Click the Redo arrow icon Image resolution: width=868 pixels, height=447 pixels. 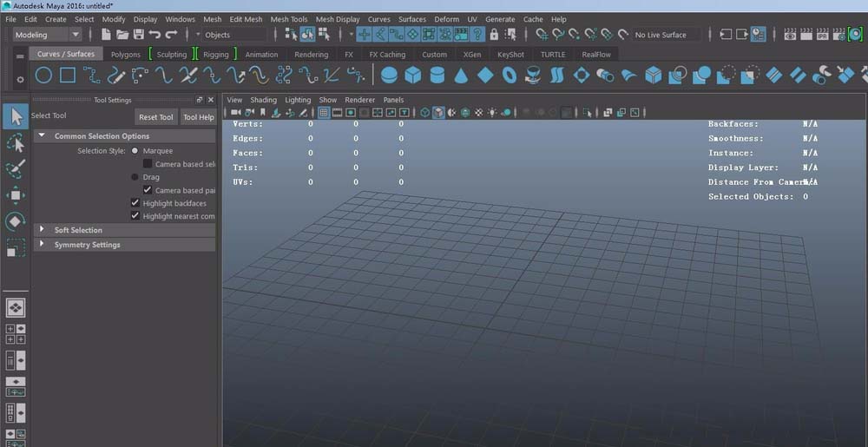[x=171, y=35]
